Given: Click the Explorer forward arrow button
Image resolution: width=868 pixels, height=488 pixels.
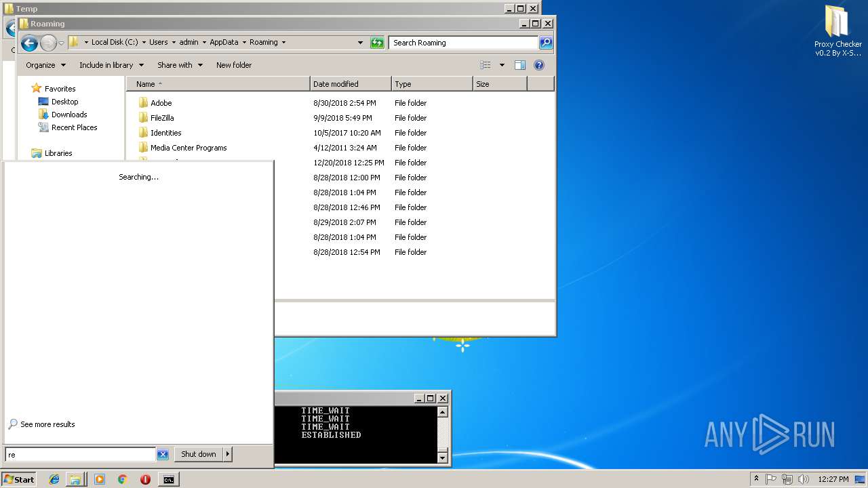Looking at the screenshot, I should click(x=48, y=43).
